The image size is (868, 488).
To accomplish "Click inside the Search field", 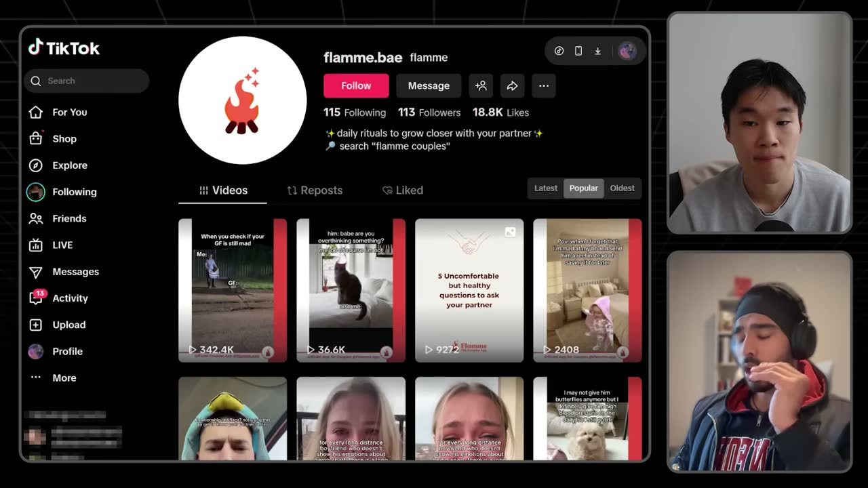I will coord(87,81).
